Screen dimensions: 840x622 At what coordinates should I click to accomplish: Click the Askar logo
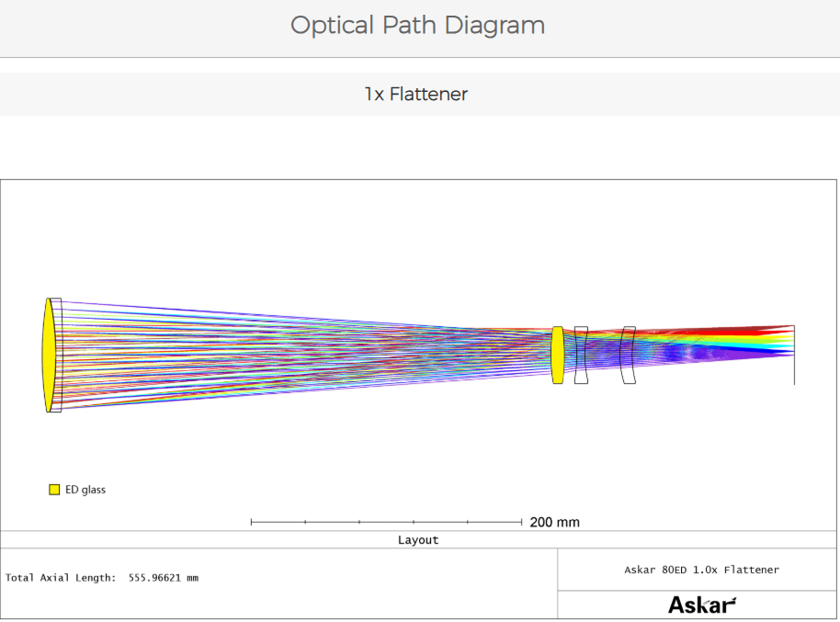coord(701,605)
